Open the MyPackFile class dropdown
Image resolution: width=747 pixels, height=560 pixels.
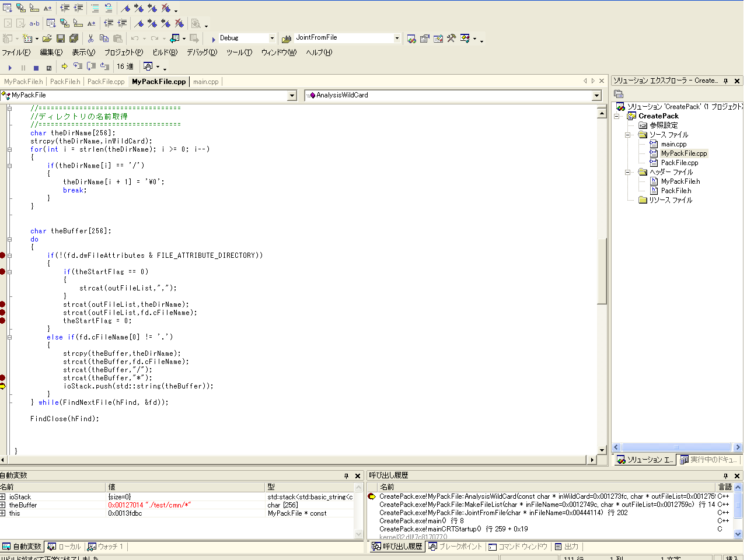click(x=292, y=96)
